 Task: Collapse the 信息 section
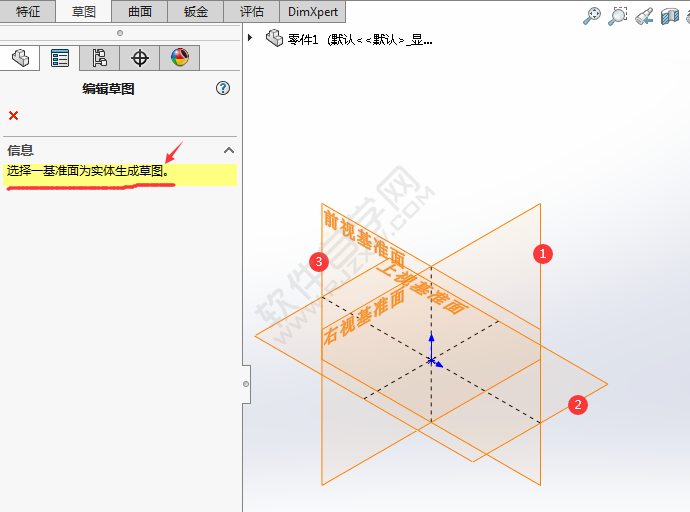coord(229,150)
